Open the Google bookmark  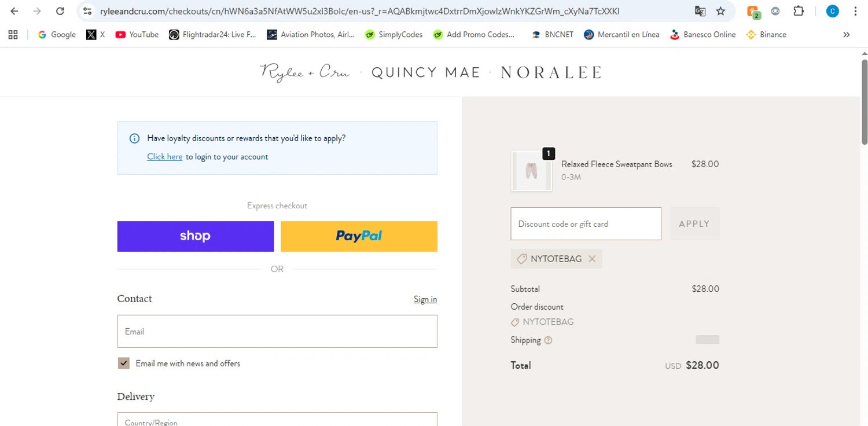click(x=57, y=35)
